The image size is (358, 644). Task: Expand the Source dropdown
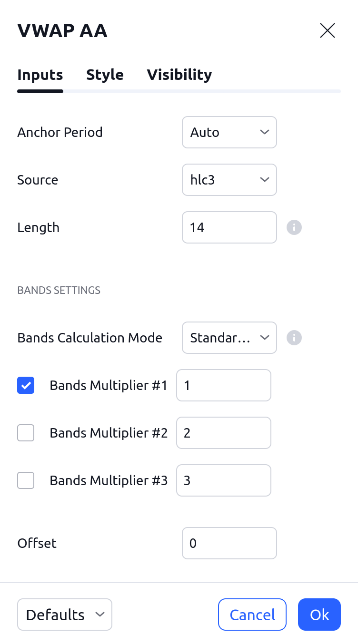pos(229,180)
